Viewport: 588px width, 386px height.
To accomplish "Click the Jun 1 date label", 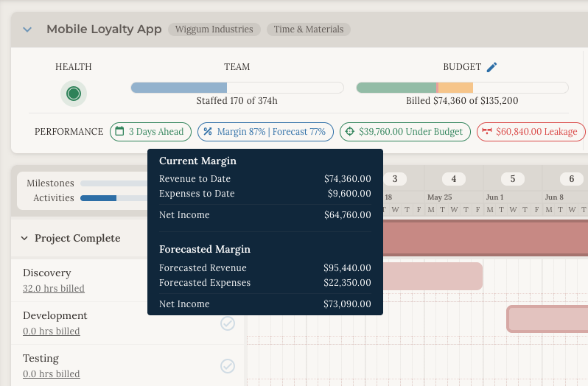I will 494,197.
